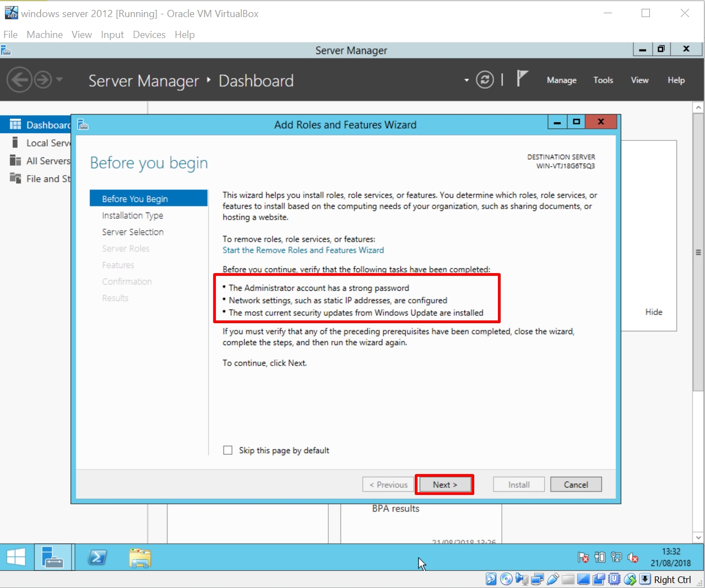The height and width of the screenshot is (588, 705).
Task: Open VirtualBox Devices menu
Action: click(x=149, y=34)
